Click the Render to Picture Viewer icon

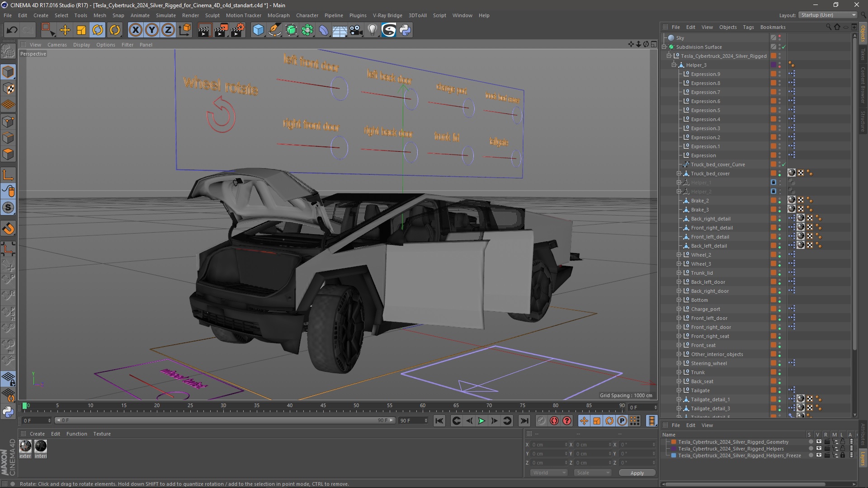[221, 30]
